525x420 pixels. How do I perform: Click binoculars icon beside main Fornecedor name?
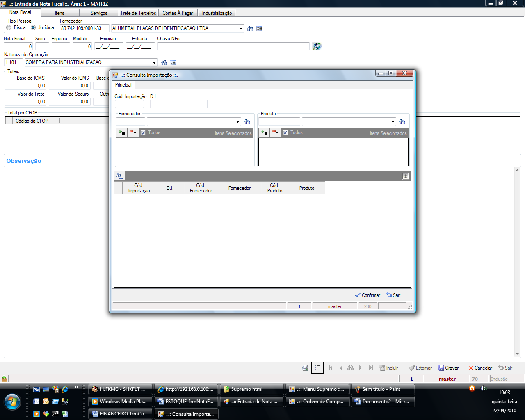tap(250, 28)
